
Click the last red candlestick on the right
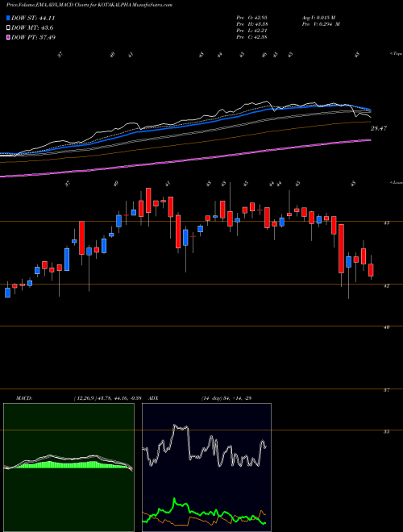point(371,270)
